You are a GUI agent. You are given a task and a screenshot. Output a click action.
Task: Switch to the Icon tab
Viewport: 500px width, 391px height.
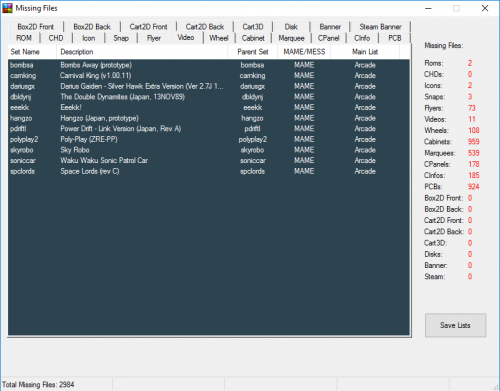click(x=89, y=38)
